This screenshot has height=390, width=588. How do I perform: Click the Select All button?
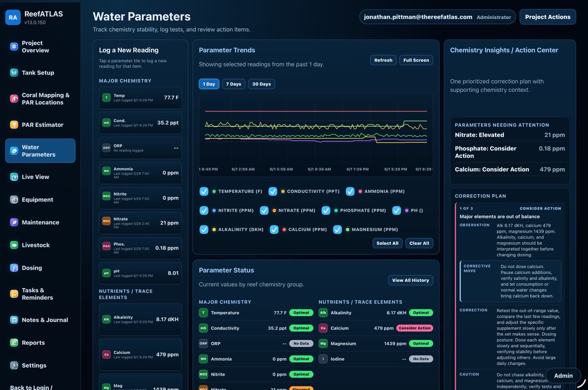point(387,243)
